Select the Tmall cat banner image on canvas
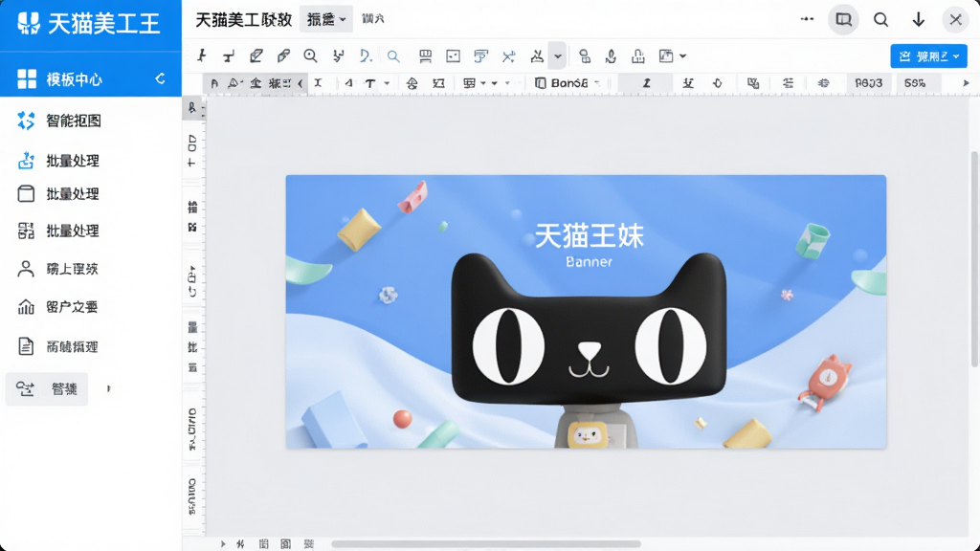The image size is (980, 551). point(586,311)
